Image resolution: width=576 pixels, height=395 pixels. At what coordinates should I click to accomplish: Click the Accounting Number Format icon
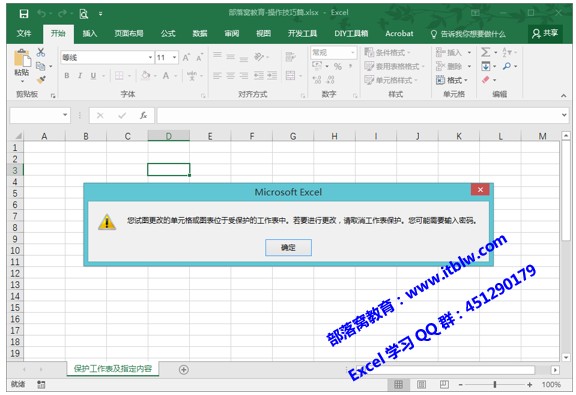(317, 66)
